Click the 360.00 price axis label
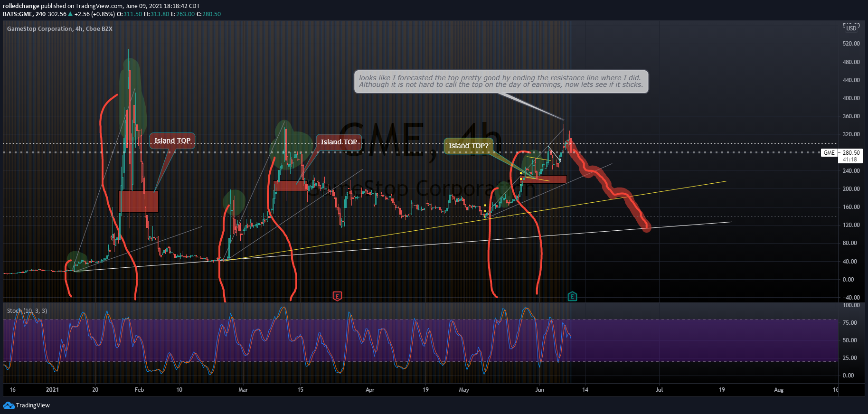 (x=851, y=116)
